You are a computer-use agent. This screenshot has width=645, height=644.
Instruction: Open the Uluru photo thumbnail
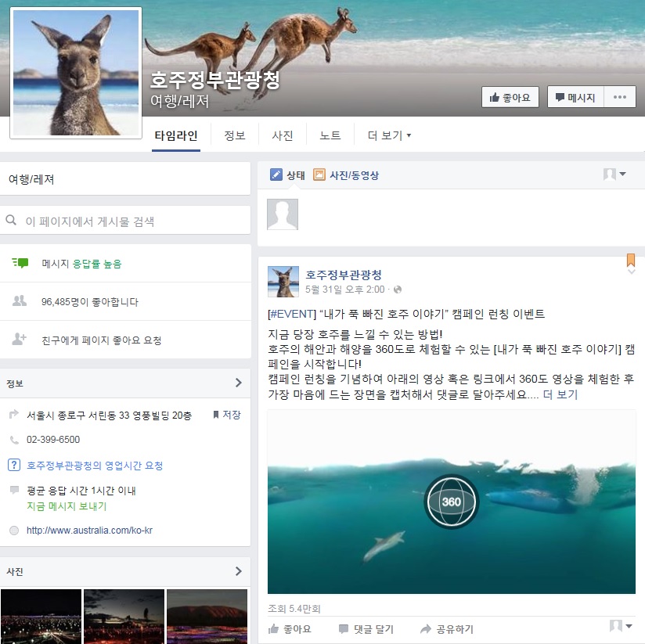point(207,616)
